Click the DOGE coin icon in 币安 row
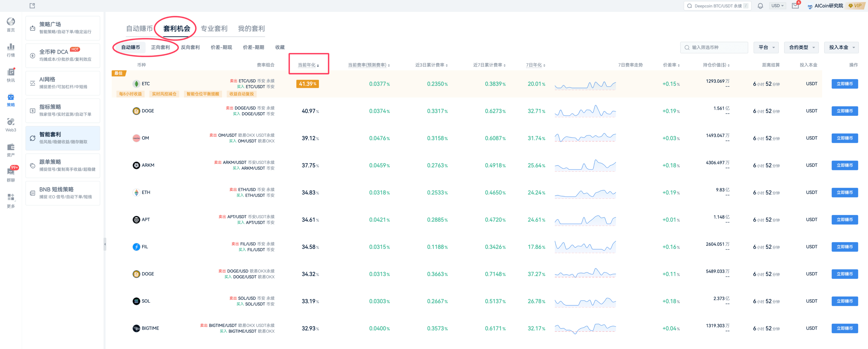The image size is (868, 349). pyautogui.click(x=136, y=111)
